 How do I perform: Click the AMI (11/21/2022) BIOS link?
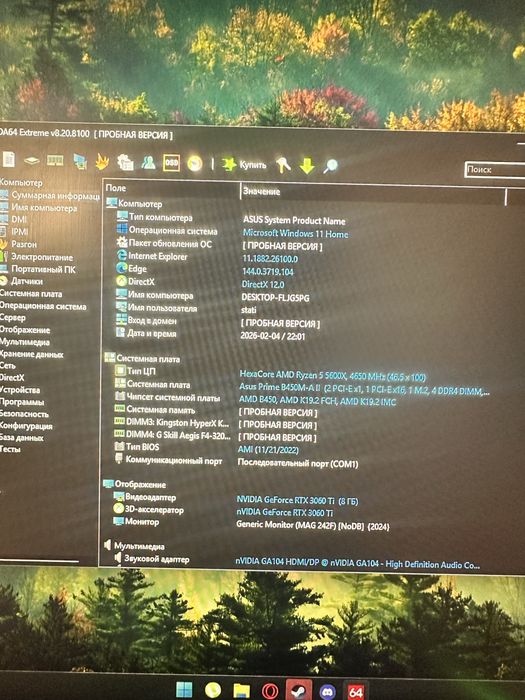(x=268, y=450)
